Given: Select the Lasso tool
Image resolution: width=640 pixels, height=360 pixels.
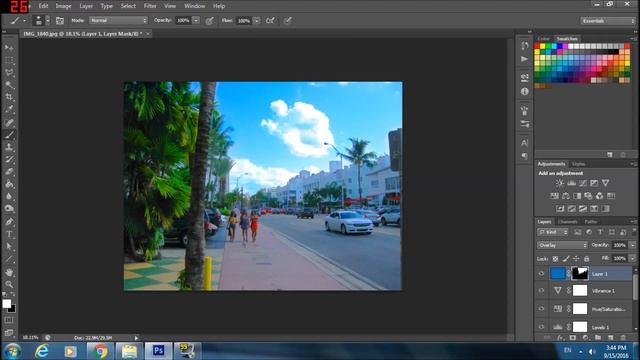Looking at the screenshot, I should point(9,73).
